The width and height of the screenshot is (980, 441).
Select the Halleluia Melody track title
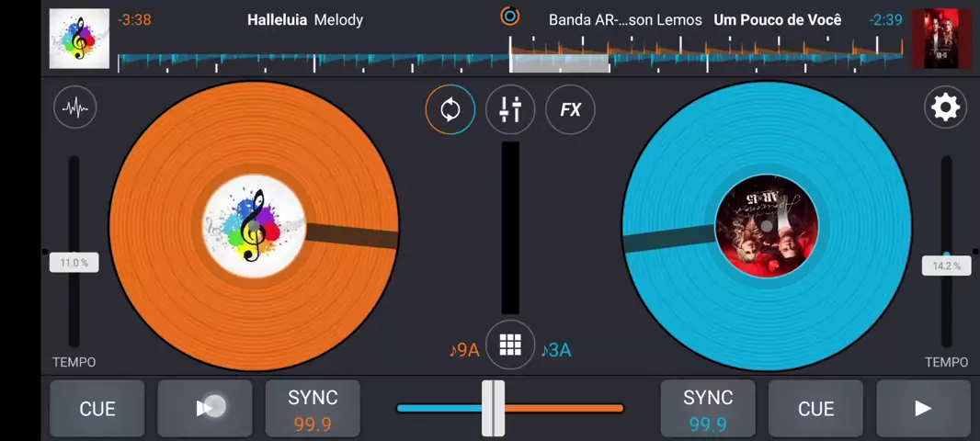tap(304, 19)
